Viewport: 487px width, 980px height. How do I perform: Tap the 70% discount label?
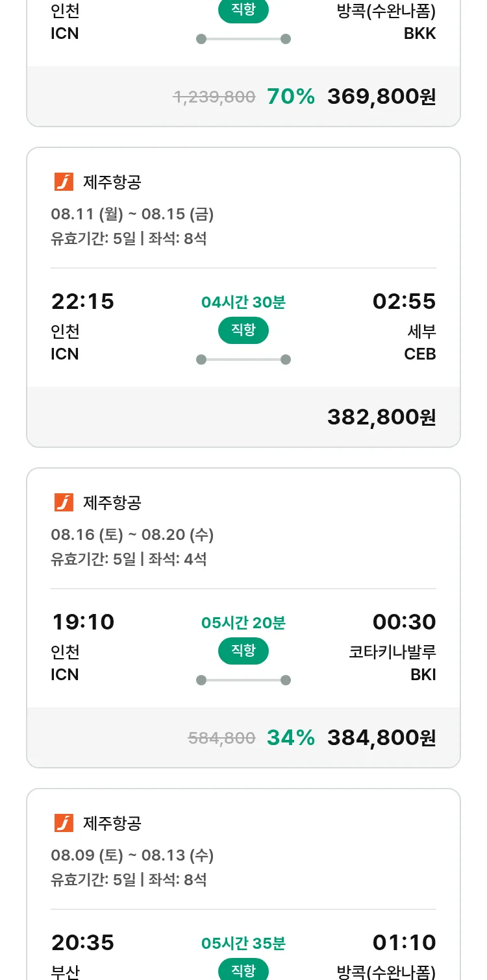point(290,97)
